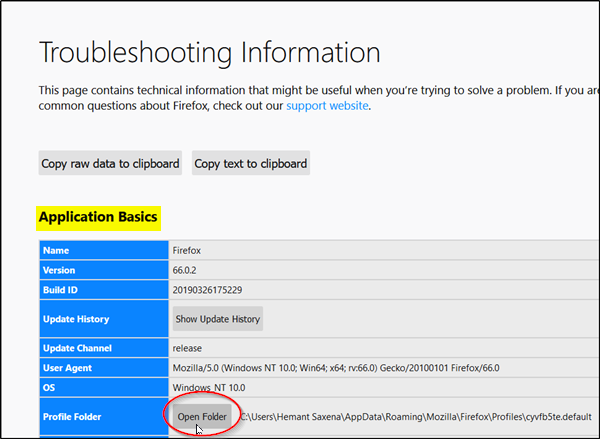600x439 pixels.
Task: Click the 'release' update channel value
Action: coord(188,348)
